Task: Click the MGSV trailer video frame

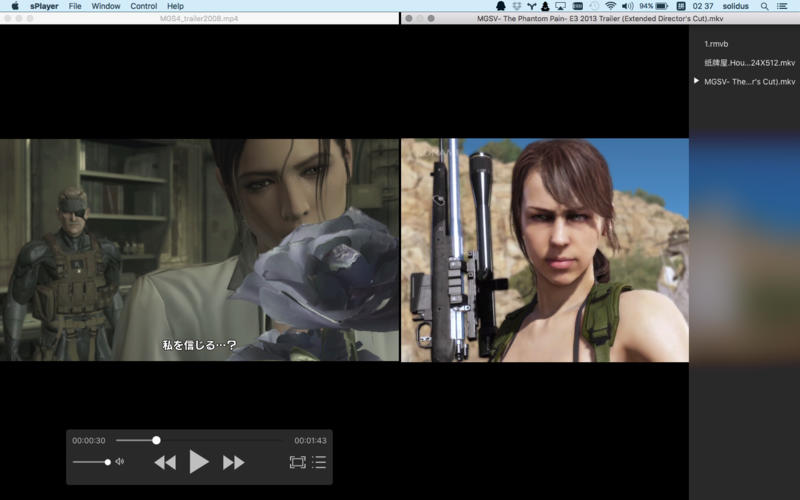Action: (545, 250)
